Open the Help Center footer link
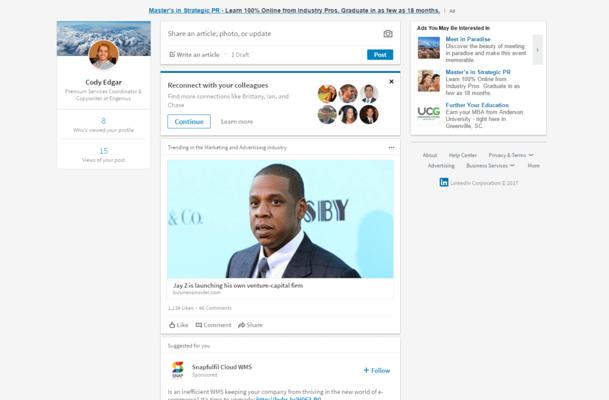Viewport: 609px width, 400px height. pyautogui.click(x=463, y=155)
